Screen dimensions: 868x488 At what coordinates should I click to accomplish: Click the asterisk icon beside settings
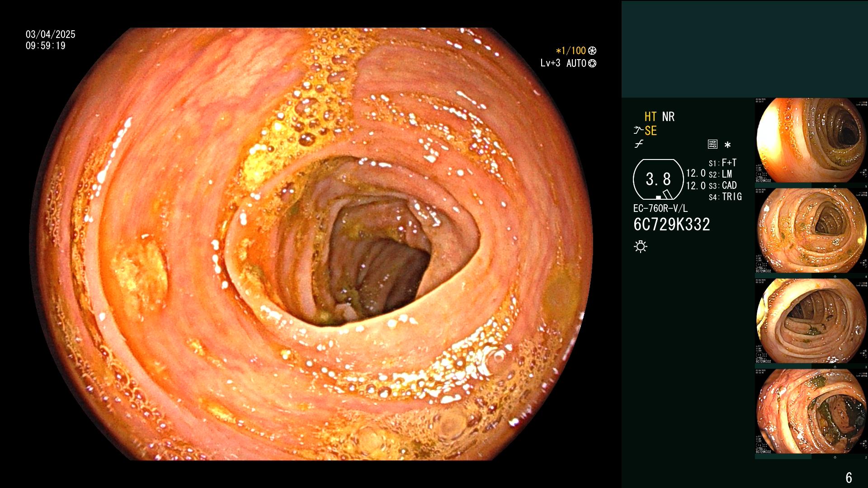point(727,145)
